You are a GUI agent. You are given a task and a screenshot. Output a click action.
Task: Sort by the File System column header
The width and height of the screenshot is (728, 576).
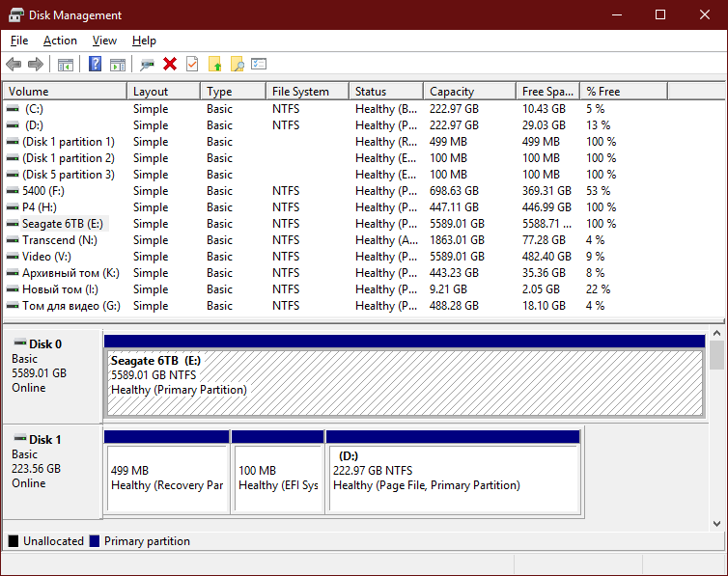(307, 92)
